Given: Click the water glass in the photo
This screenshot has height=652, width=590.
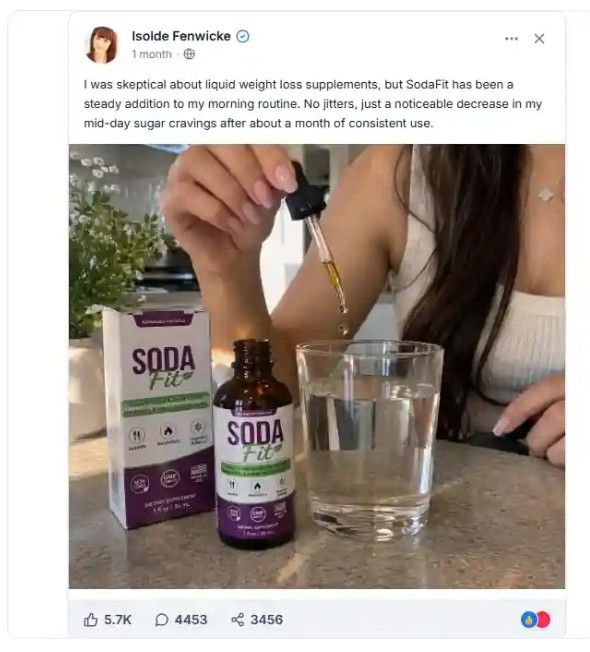Looking at the screenshot, I should (x=370, y=439).
